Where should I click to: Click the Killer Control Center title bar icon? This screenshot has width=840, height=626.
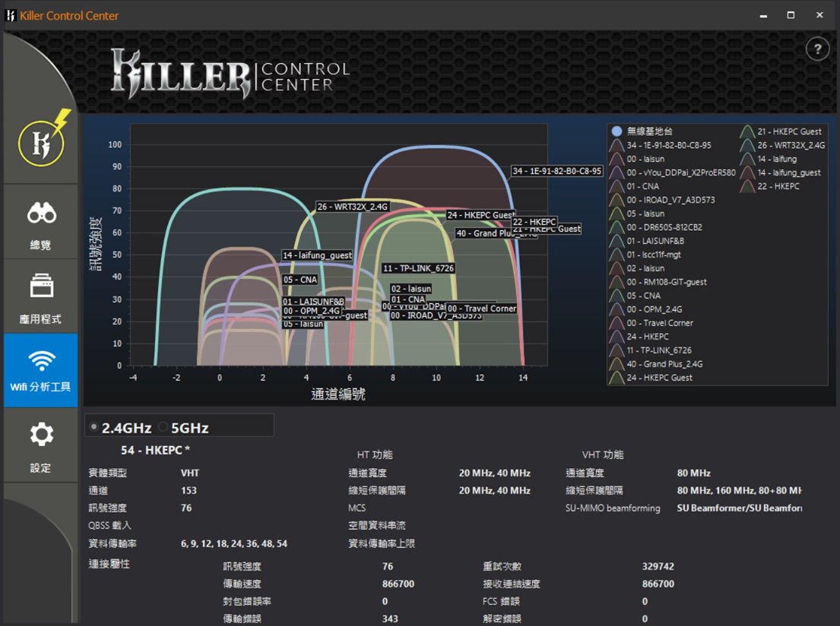10,15
